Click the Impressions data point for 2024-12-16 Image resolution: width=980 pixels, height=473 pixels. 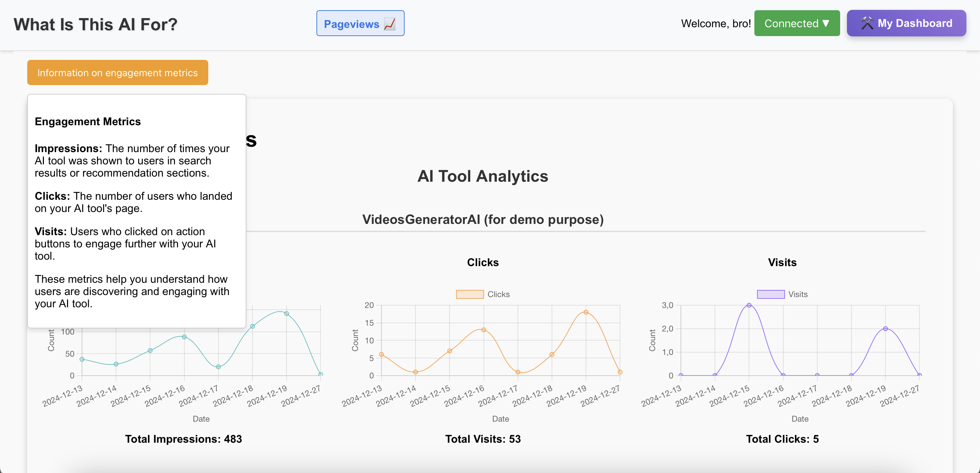184,337
